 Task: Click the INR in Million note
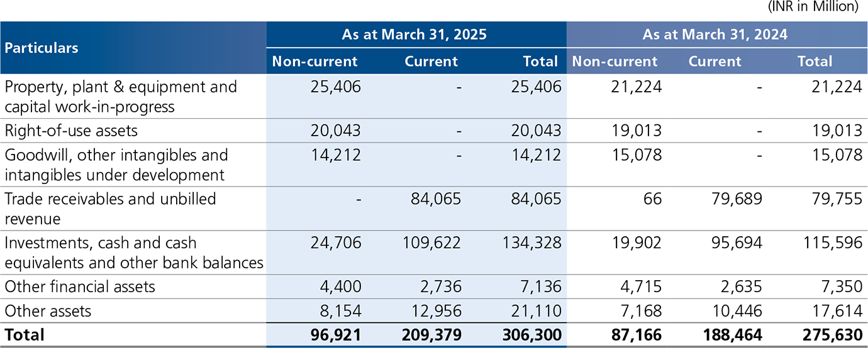tap(811, 8)
